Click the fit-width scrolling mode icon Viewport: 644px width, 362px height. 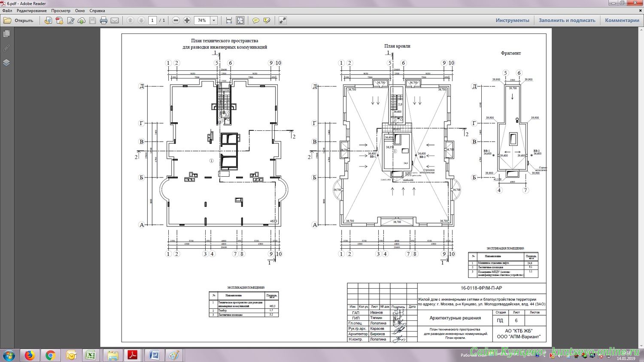(x=229, y=20)
